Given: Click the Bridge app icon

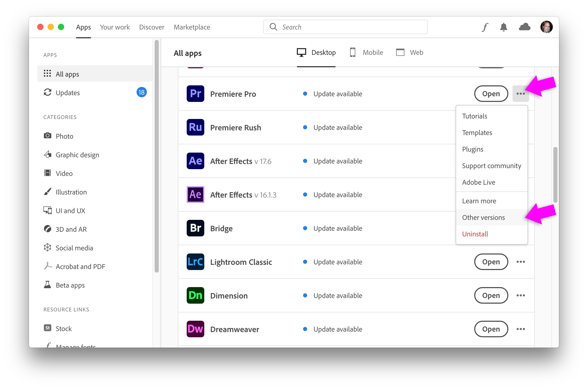Looking at the screenshot, I should pyautogui.click(x=195, y=228).
